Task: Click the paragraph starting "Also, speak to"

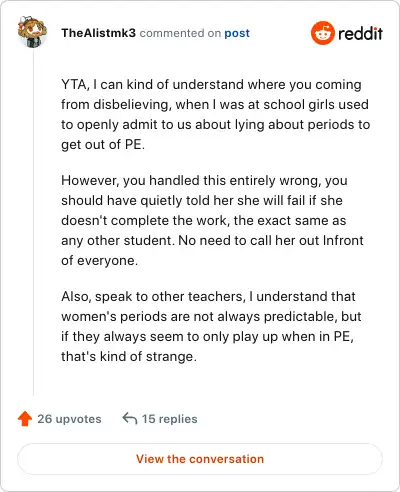Action: coord(211,326)
